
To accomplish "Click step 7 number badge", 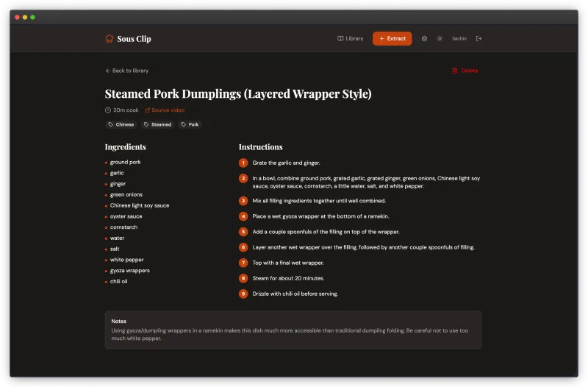I will tap(243, 263).
